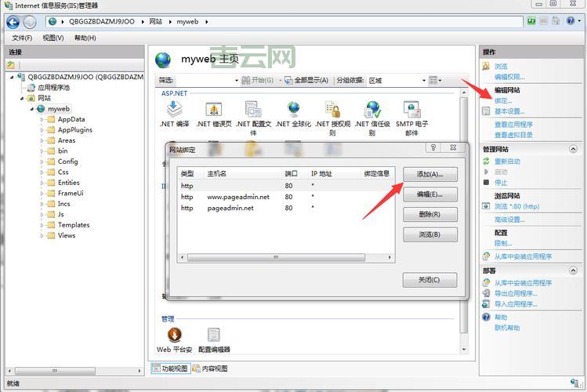
Task: Select the myweb site node
Action: (x=59, y=108)
